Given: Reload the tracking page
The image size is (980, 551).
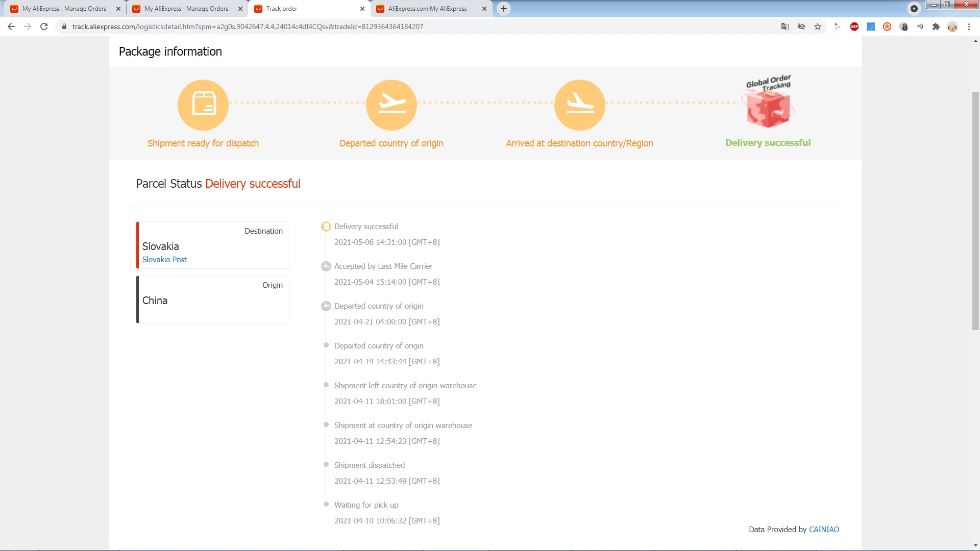Looking at the screenshot, I should tap(44, 27).
